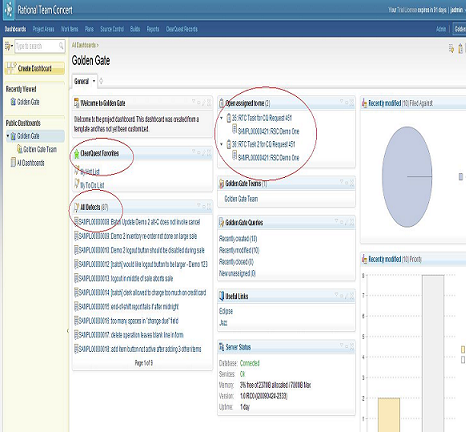Click the Open assigned to me widget icon
This screenshot has width=466, height=432.
(222, 103)
